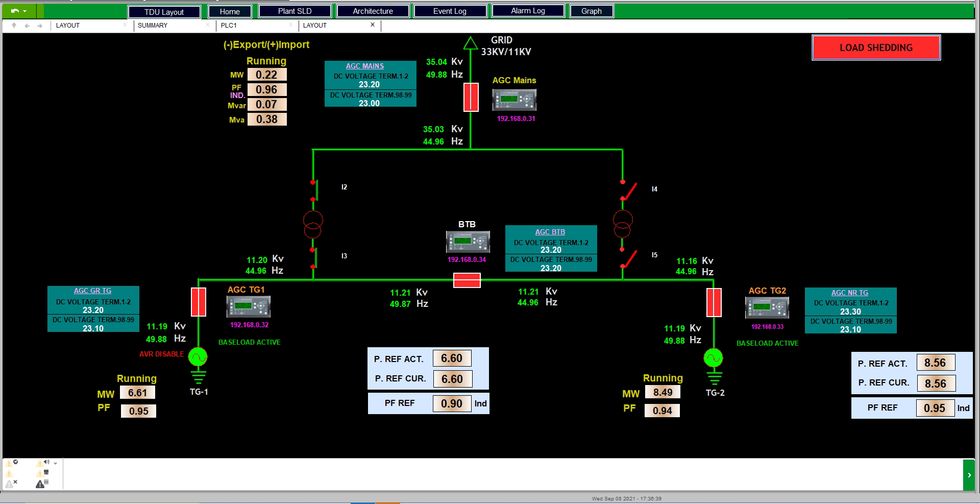Open the AGC GR TG link
This screenshot has height=504, width=980.
[92, 291]
